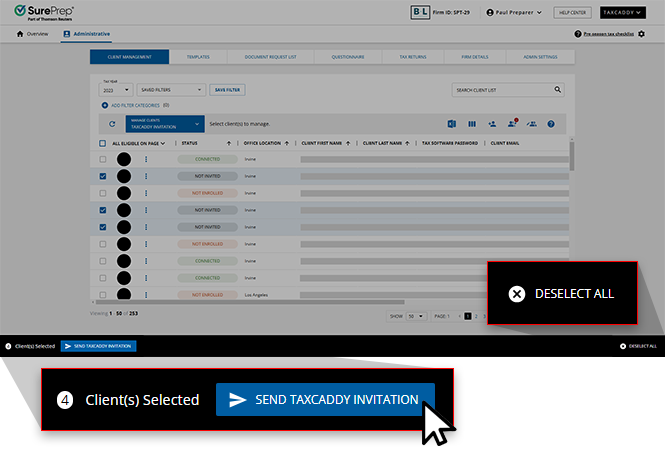Image resolution: width=665 pixels, height=459 pixels.
Task: Uncheck the second NOT INVITED row checkbox
Action: point(103,210)
